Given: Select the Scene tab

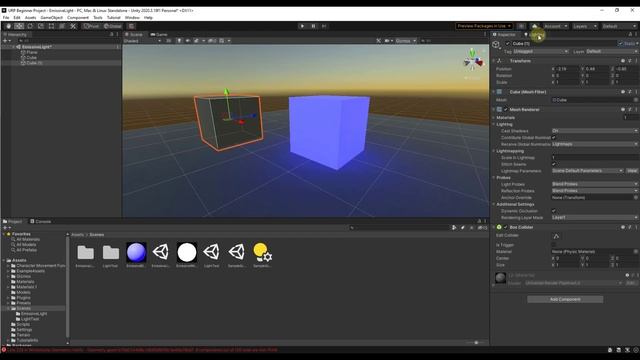Looking at the screenshot, I should (x=134, y=35).
